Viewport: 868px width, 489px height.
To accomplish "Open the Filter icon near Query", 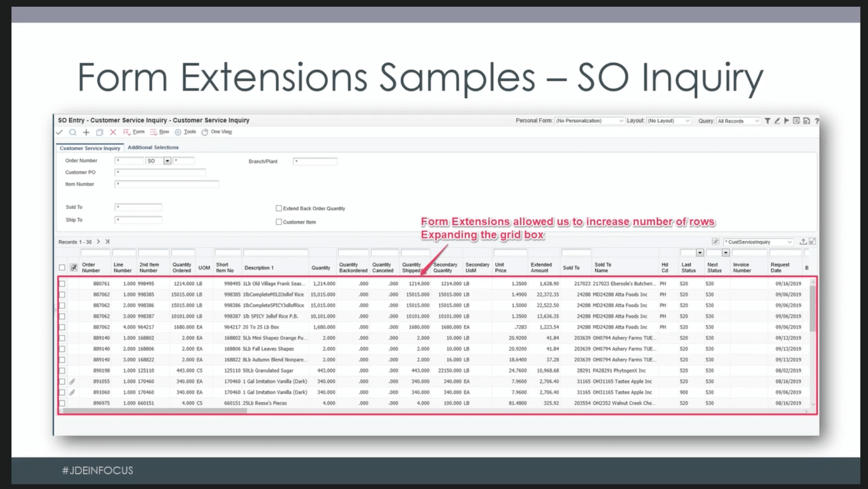I will point(768,121).
